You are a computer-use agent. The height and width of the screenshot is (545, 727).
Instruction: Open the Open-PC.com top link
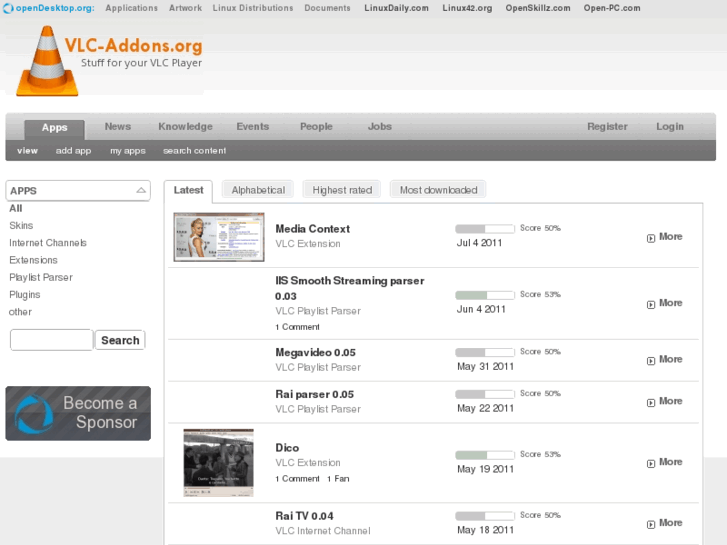(612, 8)
